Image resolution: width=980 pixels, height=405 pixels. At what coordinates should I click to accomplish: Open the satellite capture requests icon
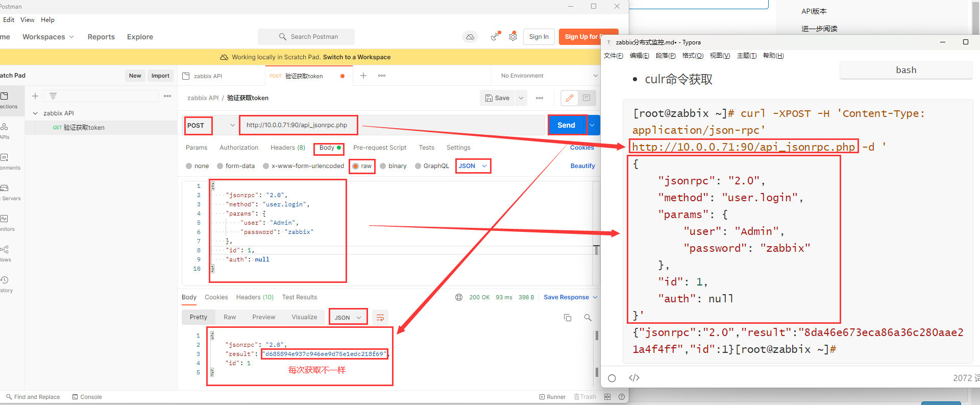495,37
